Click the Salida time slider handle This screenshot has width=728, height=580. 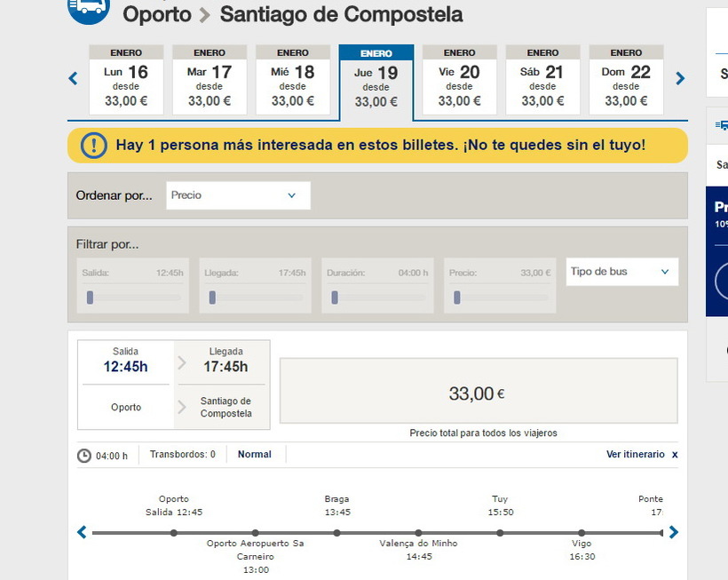[x=90, y=298]
